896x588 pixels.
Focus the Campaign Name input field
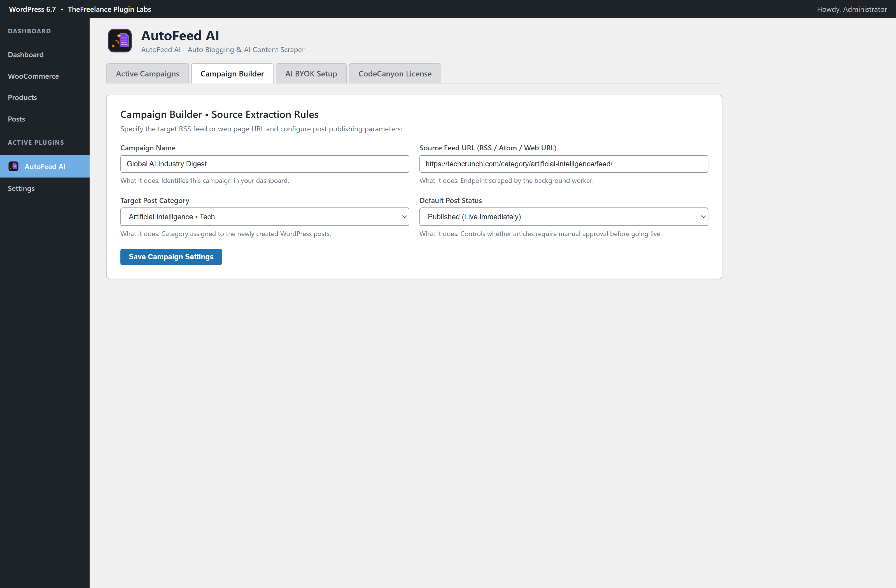tap(265, 164)
